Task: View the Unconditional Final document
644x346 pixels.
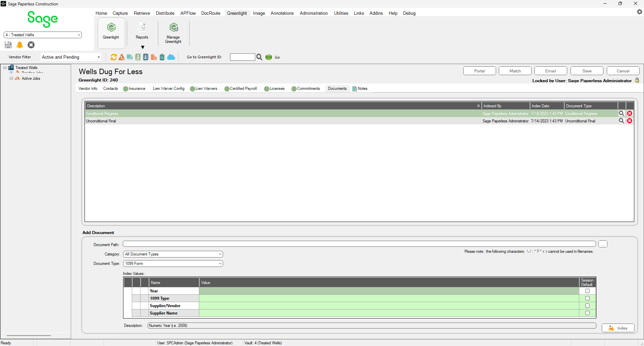Action: tap(622, 121)
